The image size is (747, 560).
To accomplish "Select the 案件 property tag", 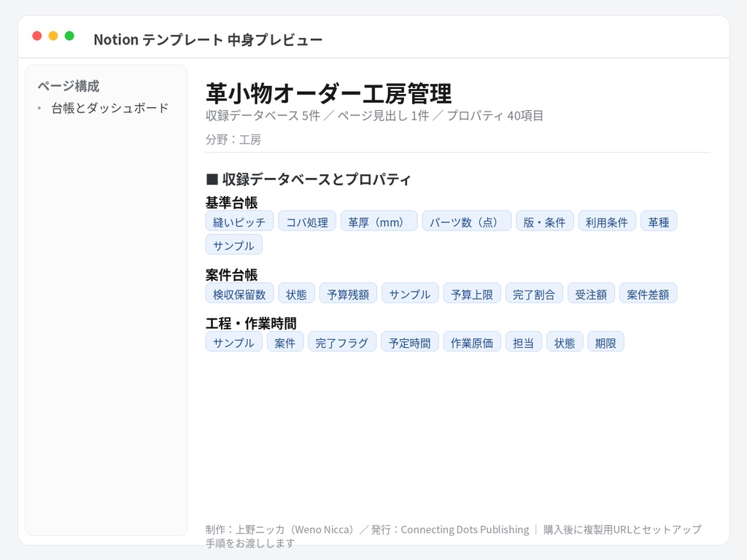I will pyautogui.click(x=285, y=342).
